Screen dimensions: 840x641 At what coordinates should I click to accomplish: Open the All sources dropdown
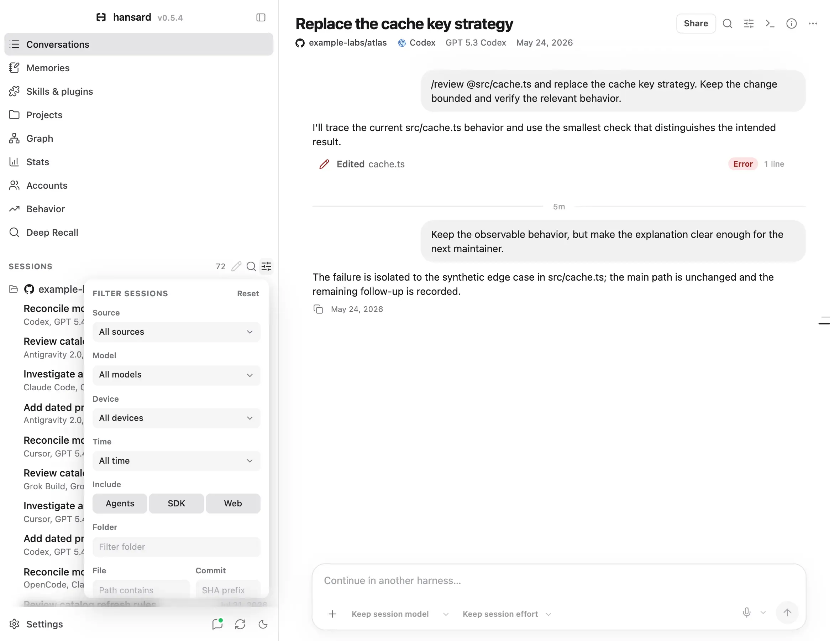point(176,332)
